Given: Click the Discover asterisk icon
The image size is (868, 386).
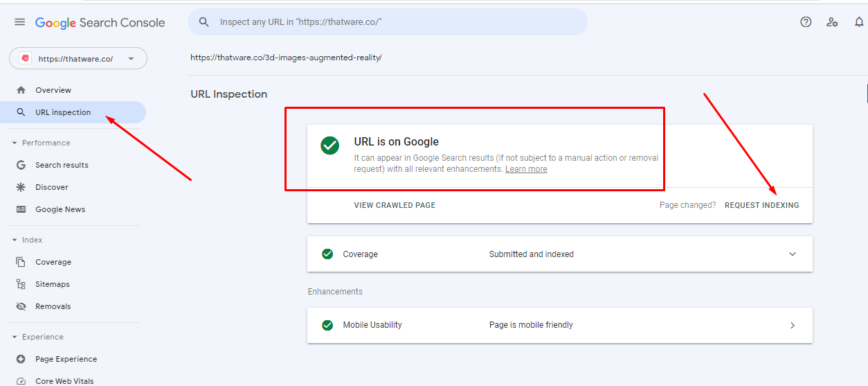Looking at the screenshot, I should click(x=21, y=187).
